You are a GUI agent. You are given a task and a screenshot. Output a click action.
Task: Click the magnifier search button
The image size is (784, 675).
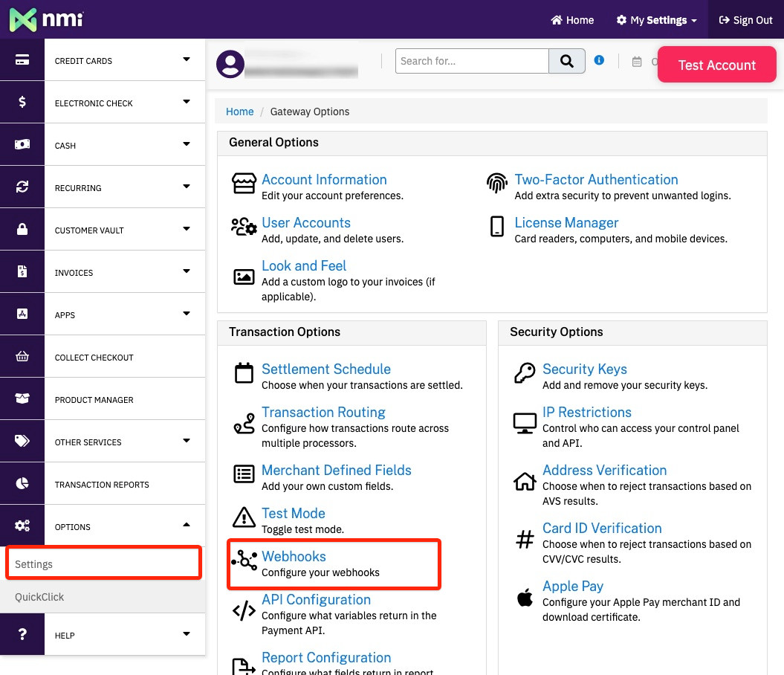[x=566, y=61]
